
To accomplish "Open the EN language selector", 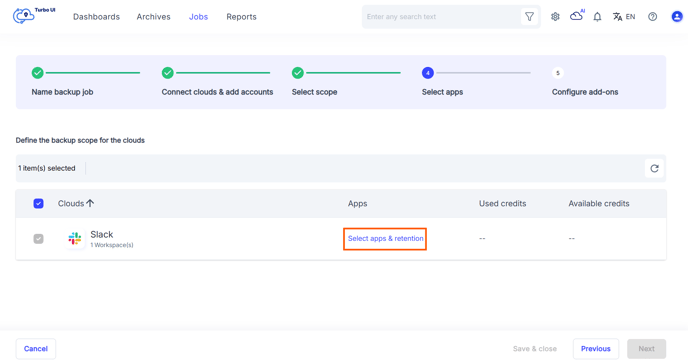I will point(624,17).
